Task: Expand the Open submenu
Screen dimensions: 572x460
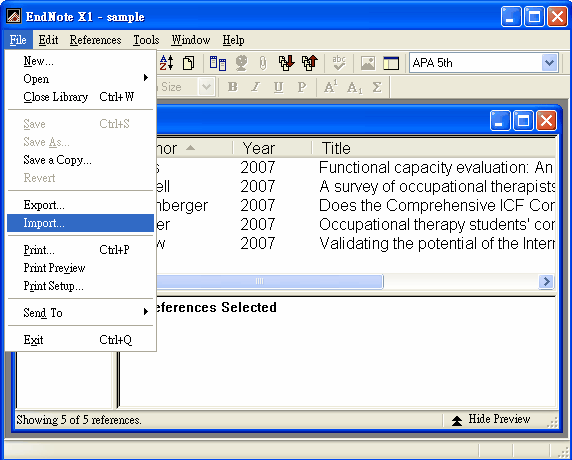Action: click(81, 78)
